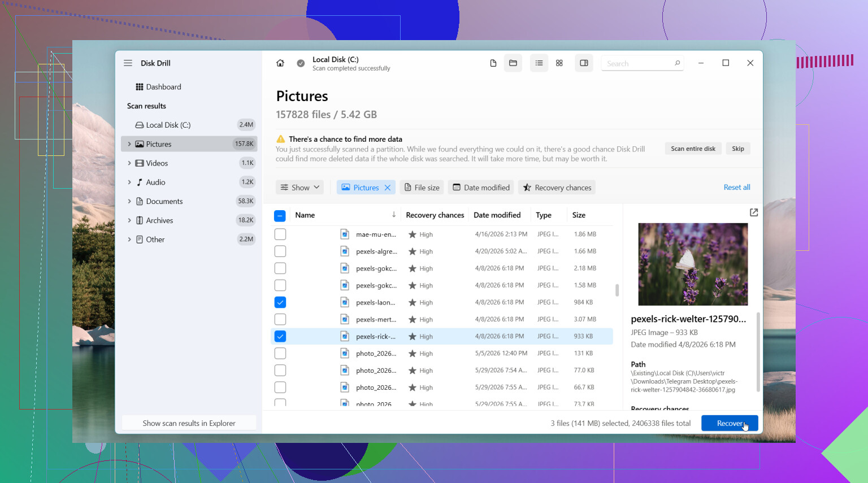Sort by the Size column header
Viewport: 868px width, 483px height.
(579, 215)
